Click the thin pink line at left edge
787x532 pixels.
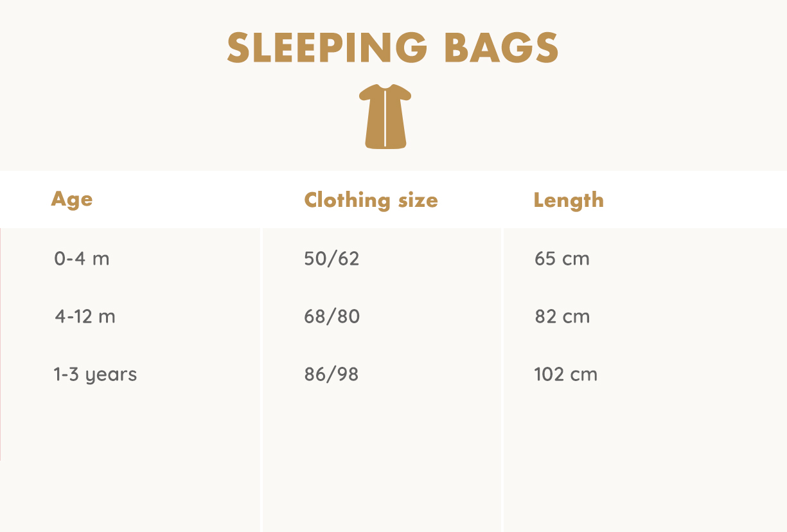tap(1, 344)
